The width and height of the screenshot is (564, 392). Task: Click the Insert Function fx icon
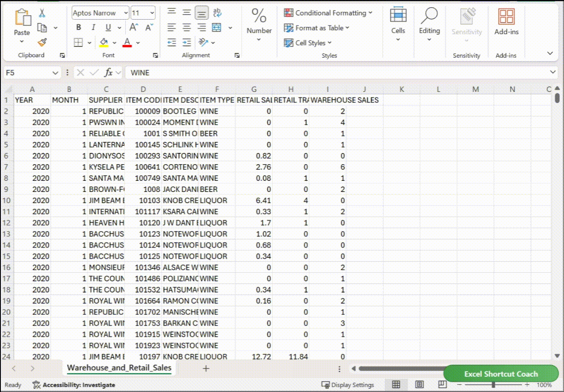(109, 73)
